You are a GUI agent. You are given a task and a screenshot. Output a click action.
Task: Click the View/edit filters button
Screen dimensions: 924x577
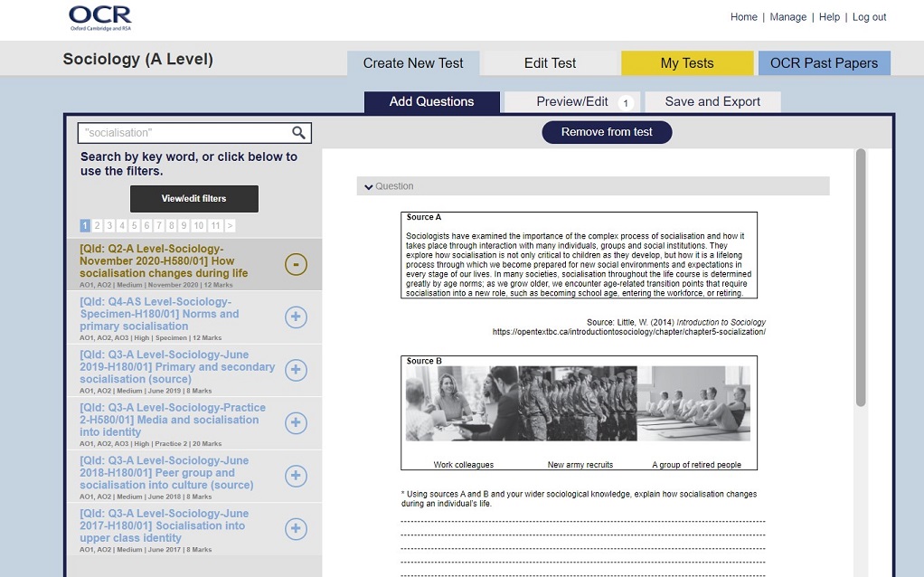tap(193, 199)
